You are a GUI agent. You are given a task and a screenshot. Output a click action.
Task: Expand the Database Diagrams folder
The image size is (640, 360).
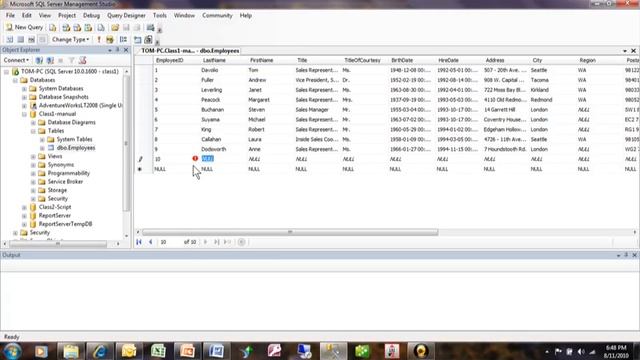[x=33, y=122]
